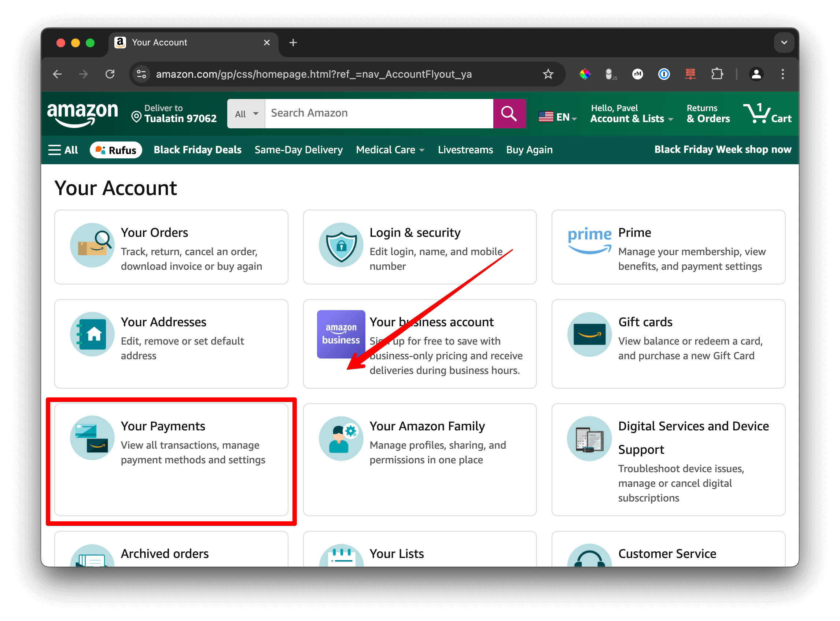Open the Gift cards card title
The width and height of the screenshot is (840, 621).
pyautogui.click(x=645, y=322)
